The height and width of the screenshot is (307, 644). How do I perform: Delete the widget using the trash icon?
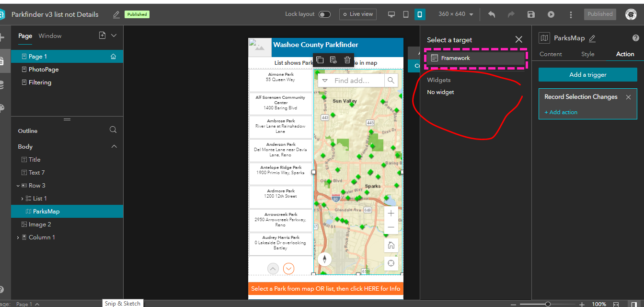[x=347, y=59]
